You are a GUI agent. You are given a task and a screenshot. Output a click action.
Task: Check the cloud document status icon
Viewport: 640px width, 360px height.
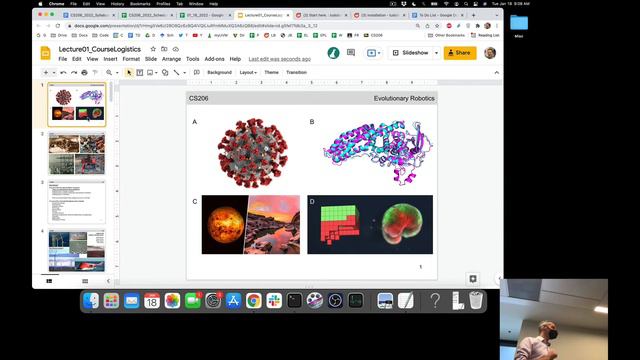click(176, 49)
